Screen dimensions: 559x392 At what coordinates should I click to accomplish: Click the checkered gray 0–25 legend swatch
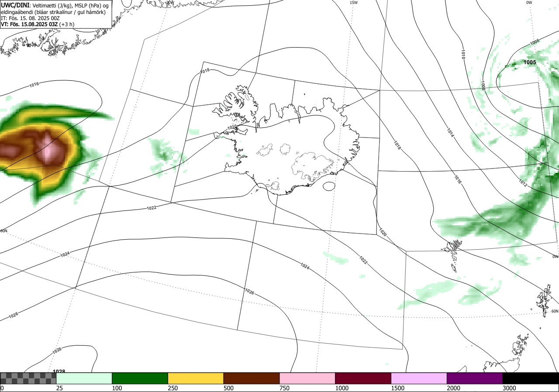point(28,378)
